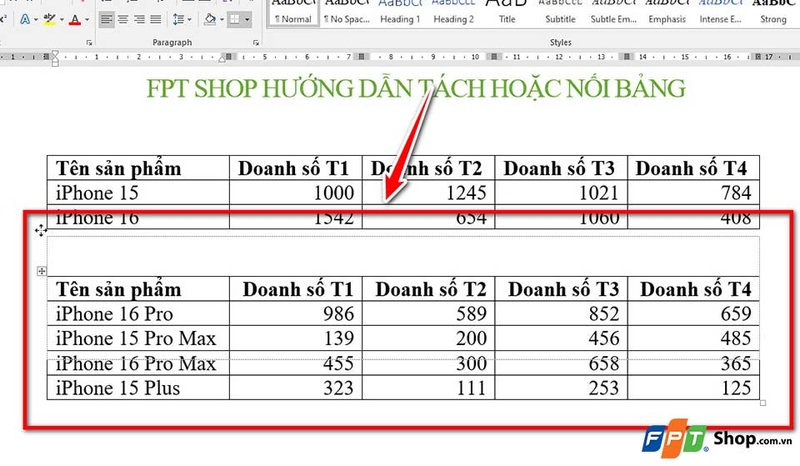Click the second table's boxed plus handle
Image resolution: width=800 pixels, height=466 pixels.
pyautogui.click(x=42, y=271)
